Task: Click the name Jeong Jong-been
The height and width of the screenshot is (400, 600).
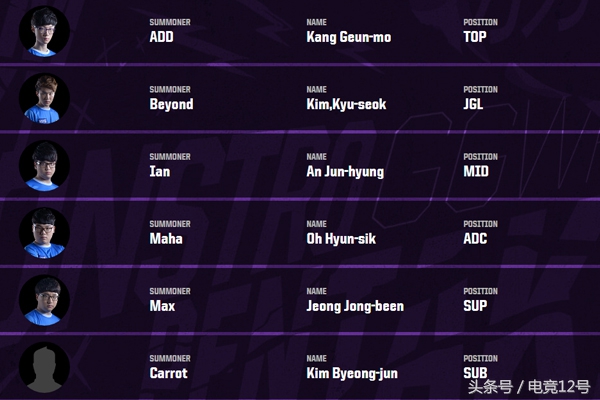Action: pyautogui.click(x=355, y=306)
